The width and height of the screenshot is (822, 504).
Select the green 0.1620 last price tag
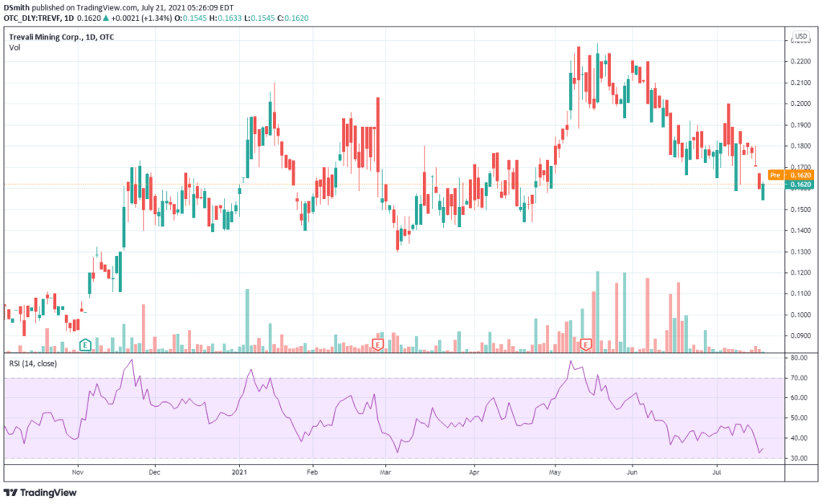pos(800,185)
